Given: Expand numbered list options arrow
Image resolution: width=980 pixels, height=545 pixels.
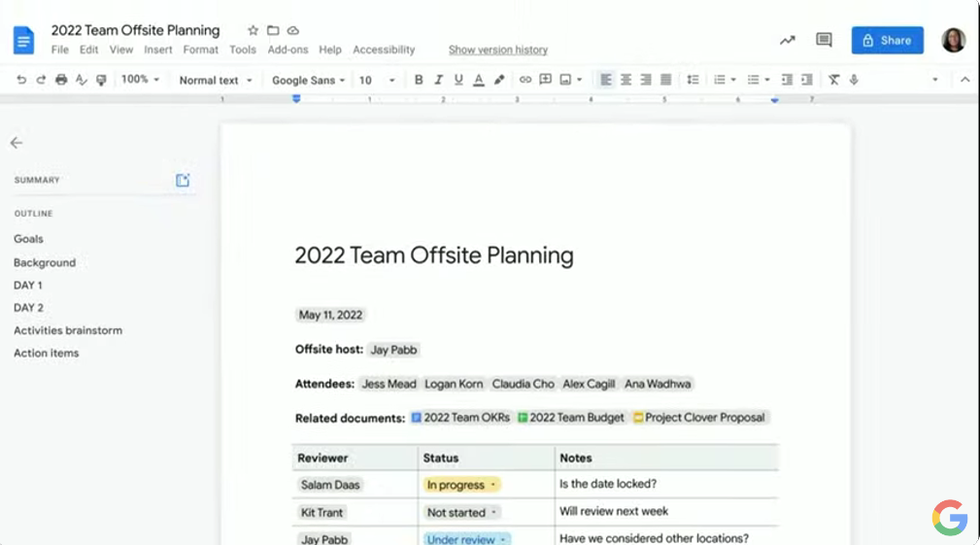Looking at the screenshot, I should (x=733, y=80).
